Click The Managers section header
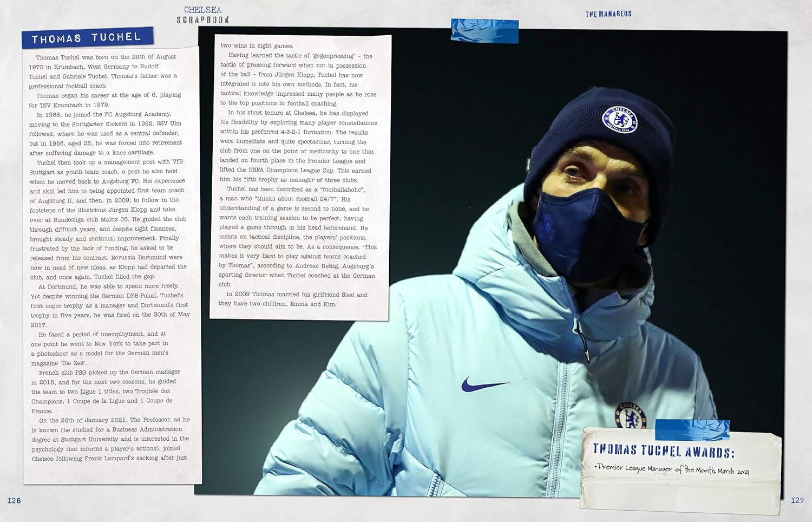 (608, 14)
